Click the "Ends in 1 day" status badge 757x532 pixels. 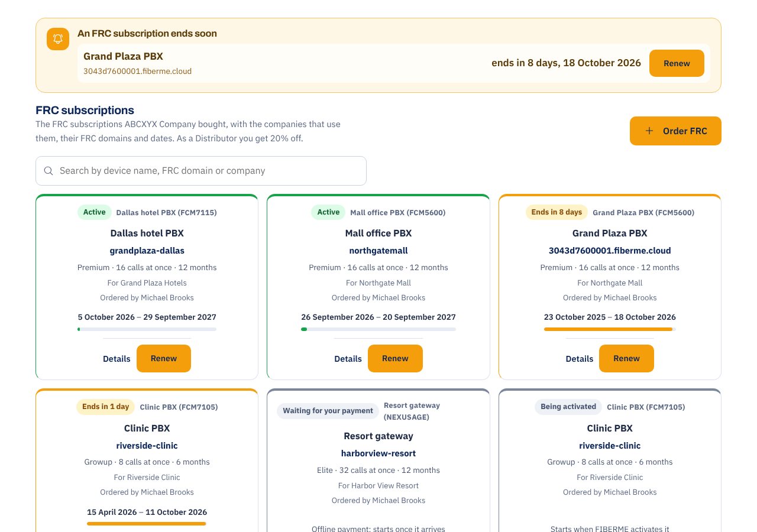(x=105, y=407)
